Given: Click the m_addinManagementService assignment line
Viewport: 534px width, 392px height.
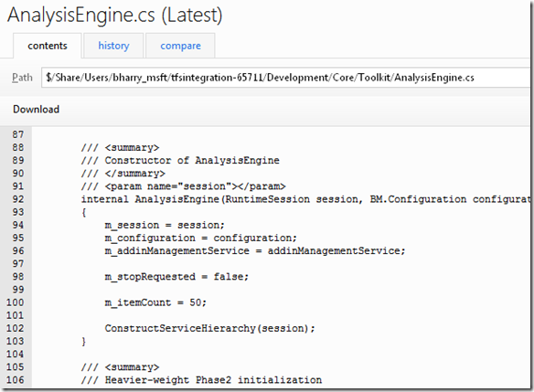Looking at the screenshot, I should pyautogui.click(x=255, y=250).
